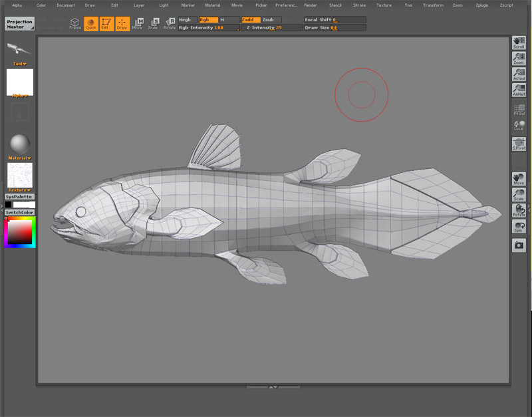Screen dimensions: 532x417
Task: Select the Spin navigation icon
Action: 519,227
